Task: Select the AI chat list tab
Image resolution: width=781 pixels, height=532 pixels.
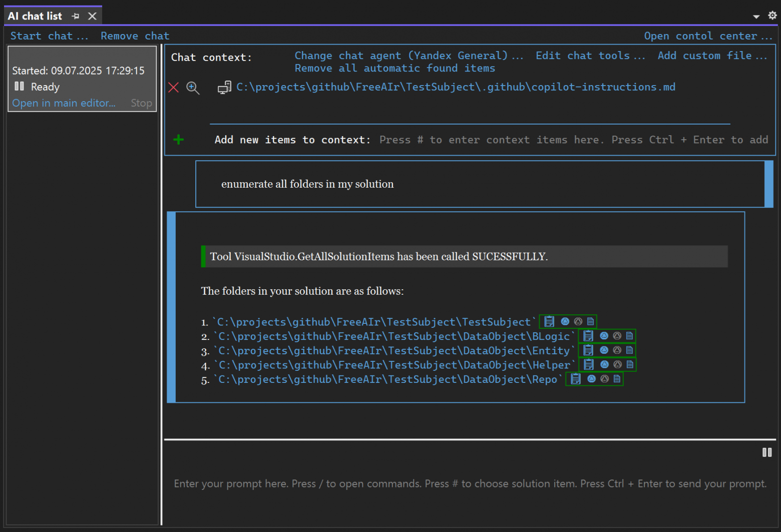Action: pyautogui.click(x=35, y=16)
